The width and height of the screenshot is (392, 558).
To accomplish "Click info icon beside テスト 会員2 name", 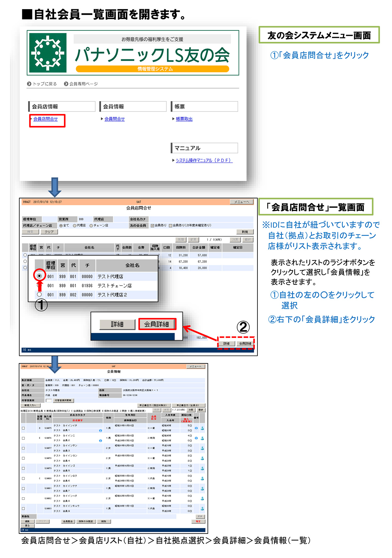I will coord(101,441).
